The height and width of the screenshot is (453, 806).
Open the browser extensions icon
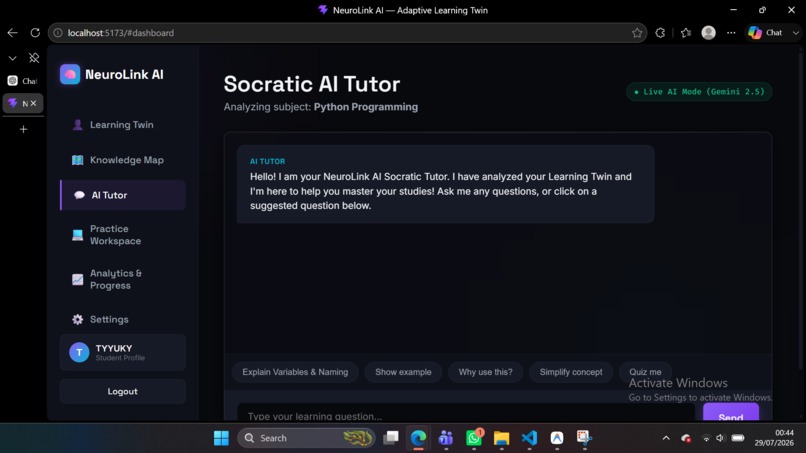click(x=661, y=33)
